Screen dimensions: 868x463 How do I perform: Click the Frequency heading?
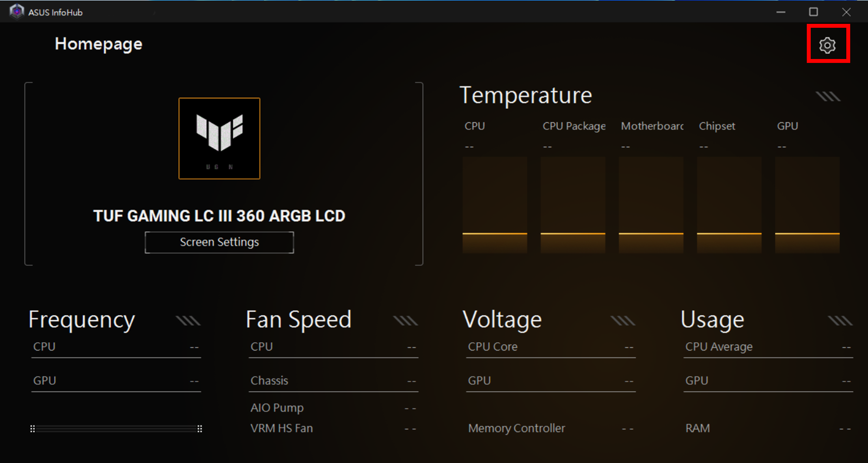click(82, 320)
